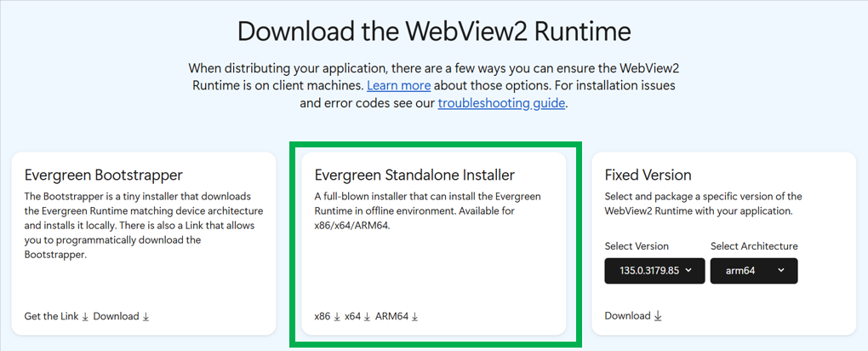Click the Select Architecture label
This screenshot has width=868, height=351.
754,245
